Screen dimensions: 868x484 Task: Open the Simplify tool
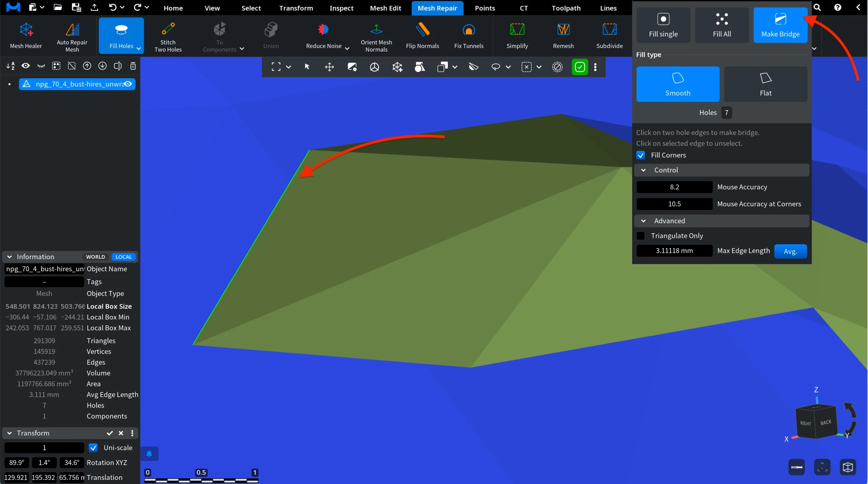tap(517, 36)
